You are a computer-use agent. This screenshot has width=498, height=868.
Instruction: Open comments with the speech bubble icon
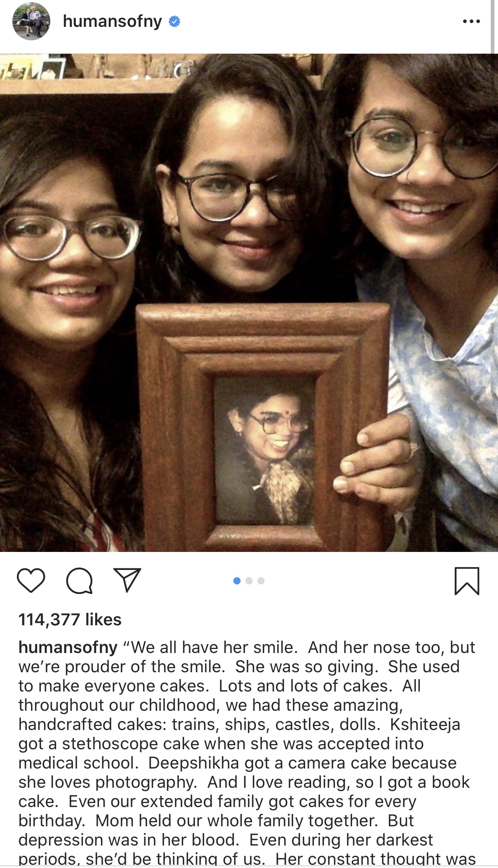coord(79,581)
